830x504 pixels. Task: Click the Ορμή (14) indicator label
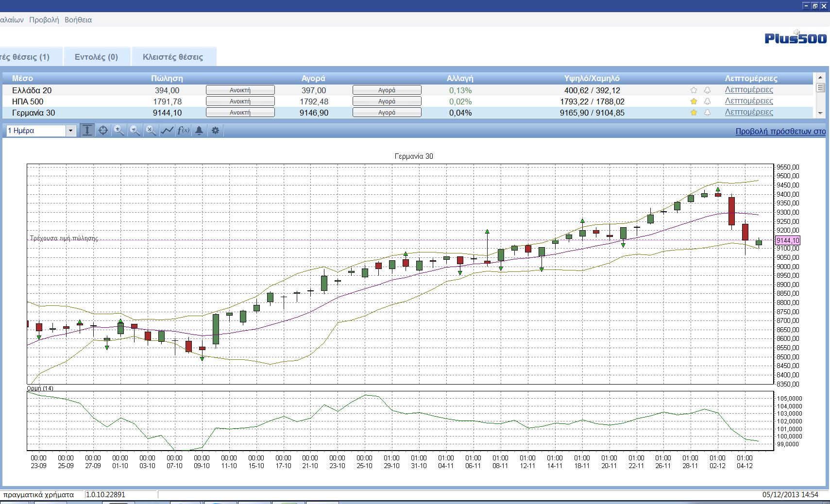coord(40,388)
